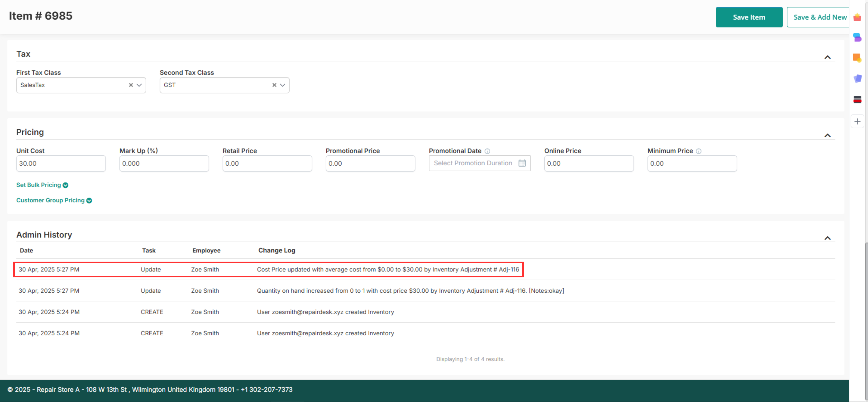Click the Employee column header
This screenshot has width=868, height=402.
(206, 250)
